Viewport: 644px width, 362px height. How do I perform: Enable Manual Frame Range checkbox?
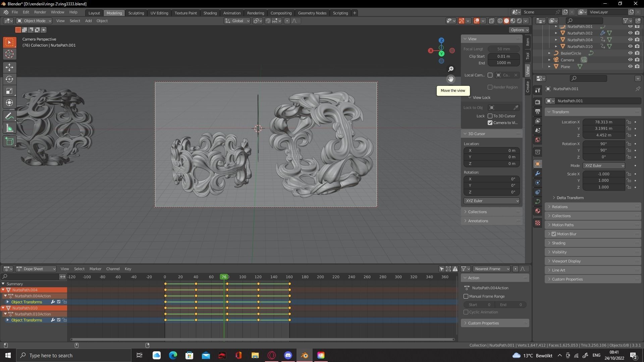[466, 296]
